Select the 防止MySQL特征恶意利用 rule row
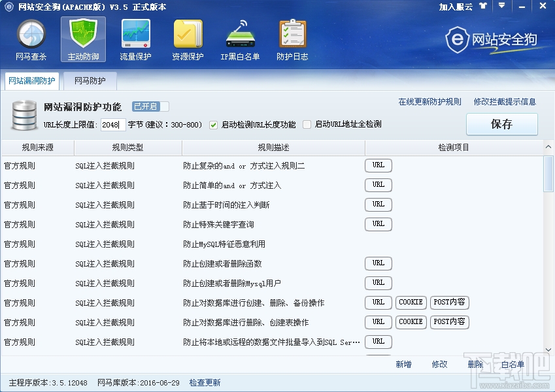Screen dimensions: 555x392 coord(272,244)
